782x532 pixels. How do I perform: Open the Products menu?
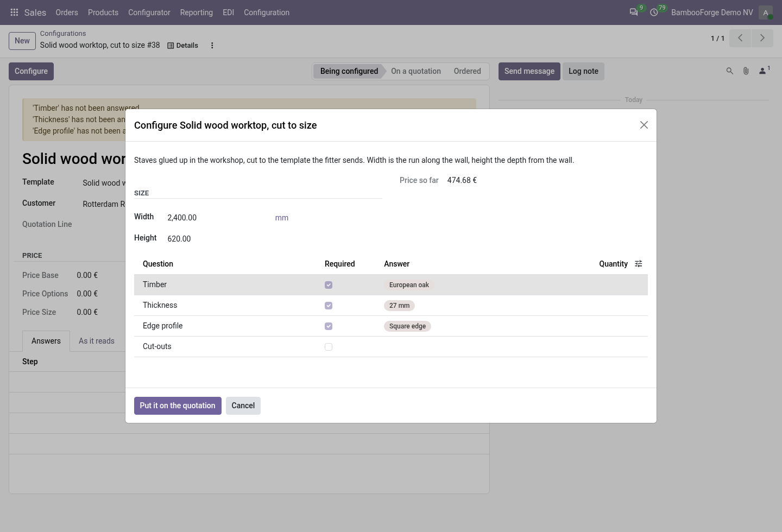coord(103,12)
